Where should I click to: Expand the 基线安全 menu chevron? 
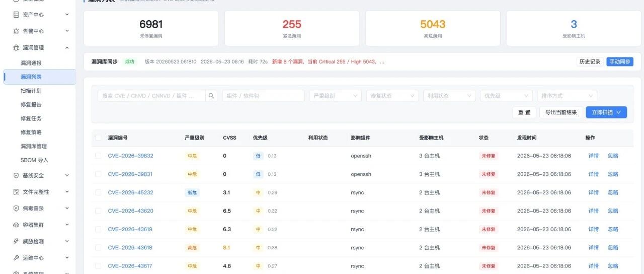[x=67, y=175]
